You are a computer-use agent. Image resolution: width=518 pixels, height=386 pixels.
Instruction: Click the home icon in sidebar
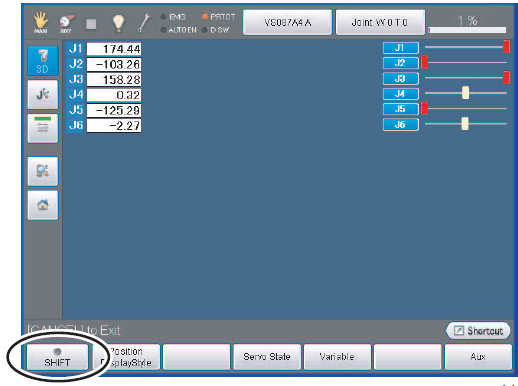43,205
